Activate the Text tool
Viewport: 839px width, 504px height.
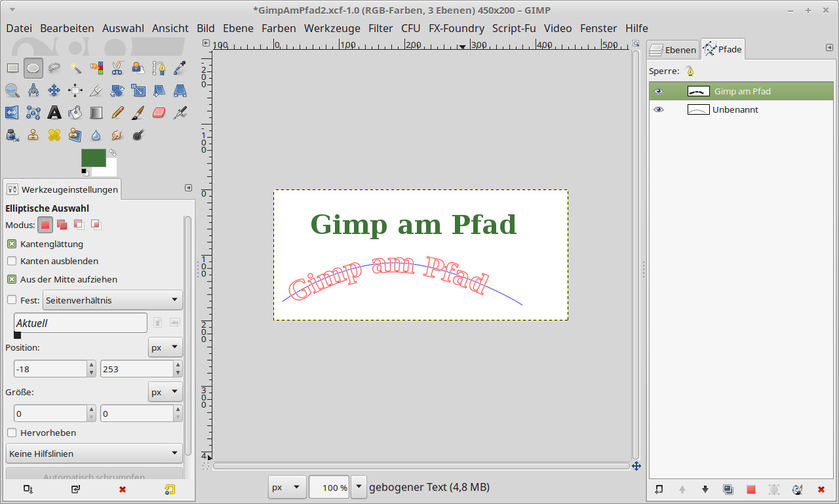pos(54,113)
